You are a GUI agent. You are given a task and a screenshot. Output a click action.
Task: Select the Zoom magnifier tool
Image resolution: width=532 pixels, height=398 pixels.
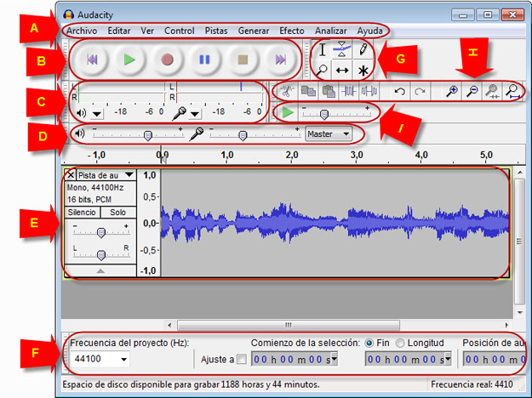(322, 71)
